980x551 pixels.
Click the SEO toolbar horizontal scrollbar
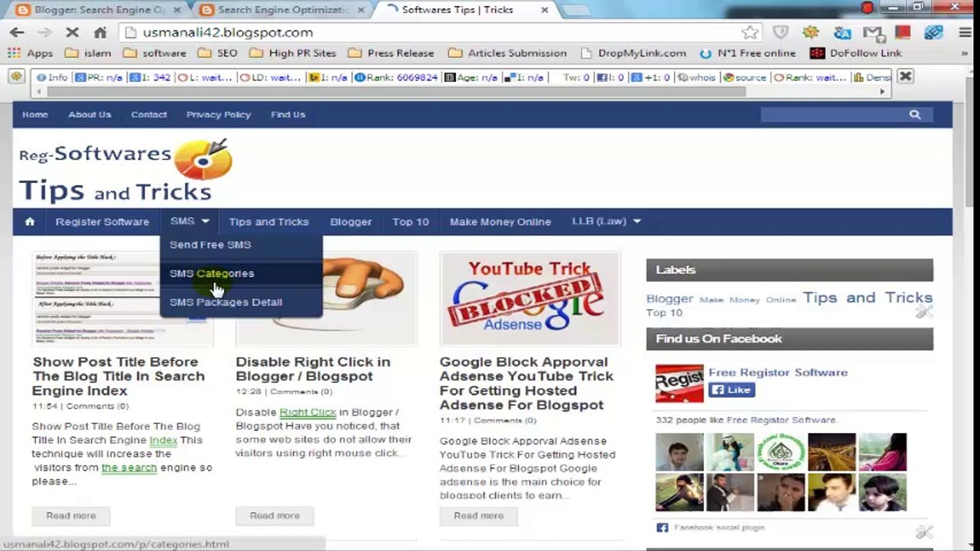coord(396,91)
